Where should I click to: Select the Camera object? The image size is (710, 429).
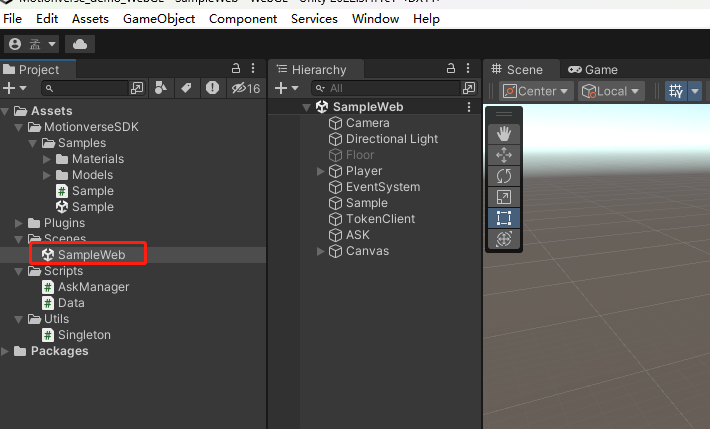tap(359, 123)
